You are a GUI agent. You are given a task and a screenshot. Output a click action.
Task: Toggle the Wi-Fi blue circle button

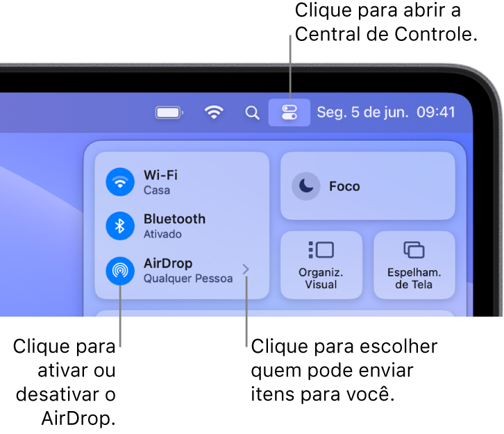click(120, 182)
